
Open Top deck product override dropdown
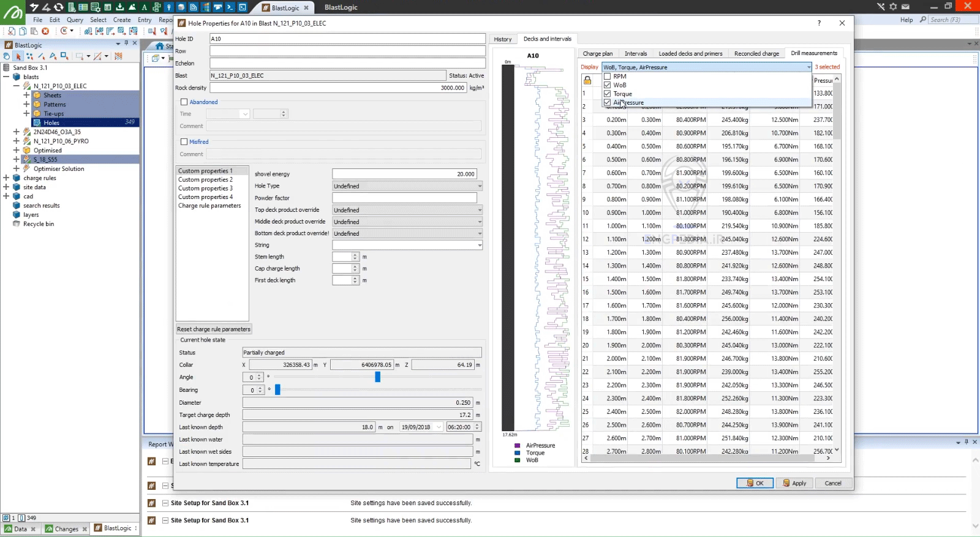tap(407, 210)
